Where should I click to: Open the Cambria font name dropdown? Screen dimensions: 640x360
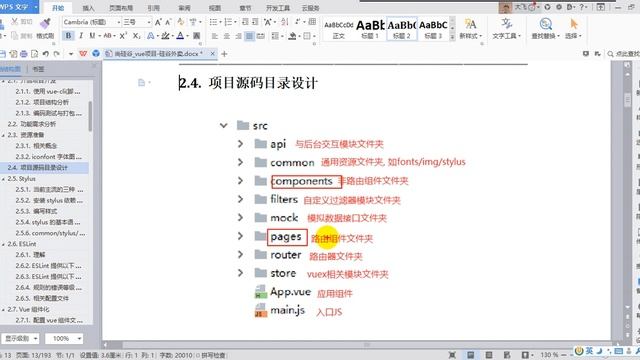118,22
